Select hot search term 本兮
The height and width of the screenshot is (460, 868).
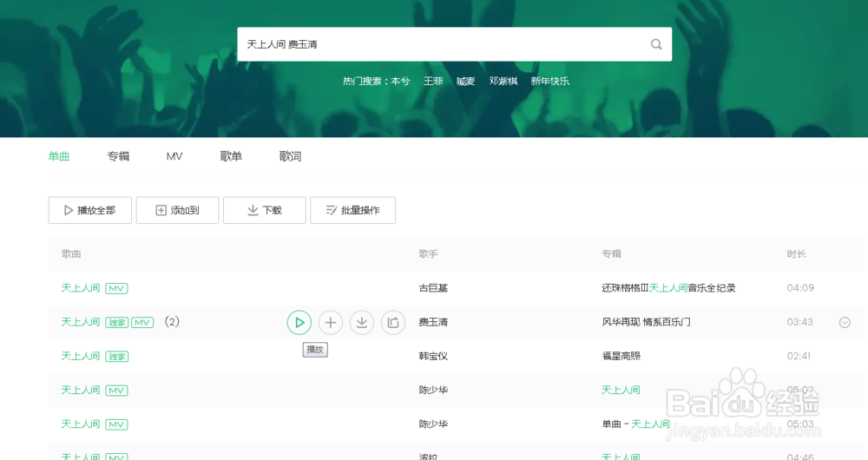coord(400,81)
